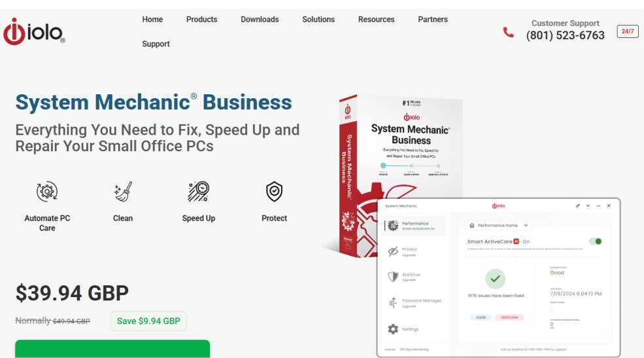644x358 pixels.
Task: Toggle the Smart ActiveCare switch
Action: (x=596, y=242)
